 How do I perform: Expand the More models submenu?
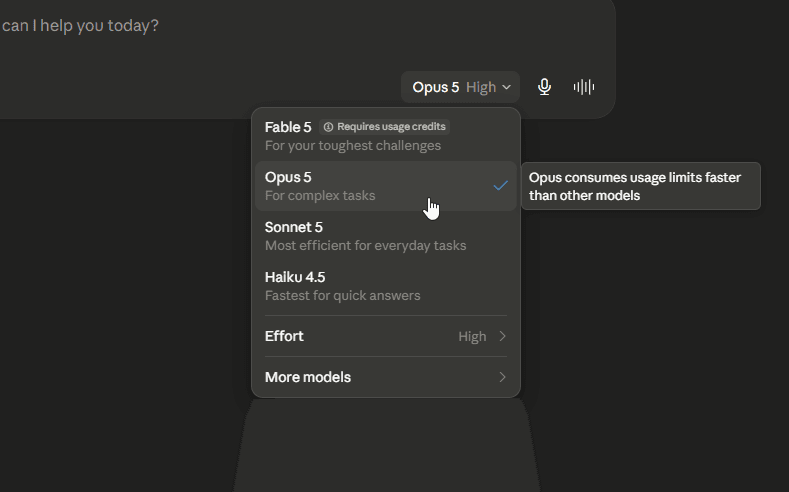386,377
